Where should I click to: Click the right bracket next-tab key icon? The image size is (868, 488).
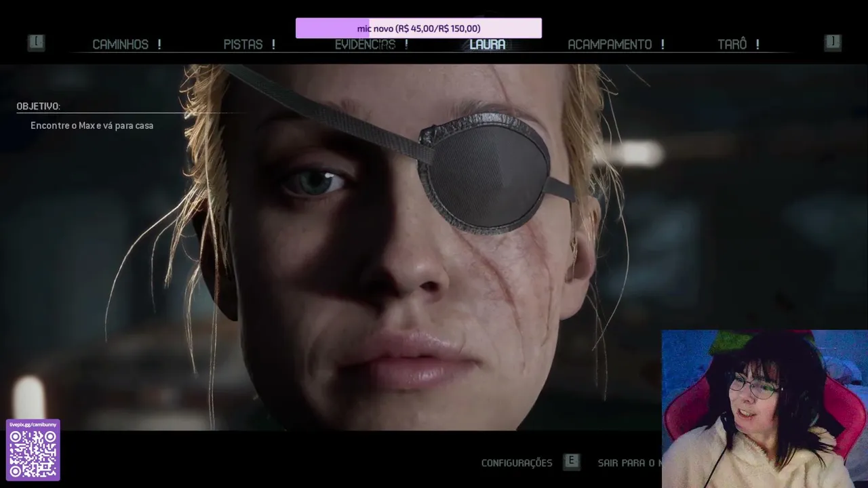coord(833,43)
